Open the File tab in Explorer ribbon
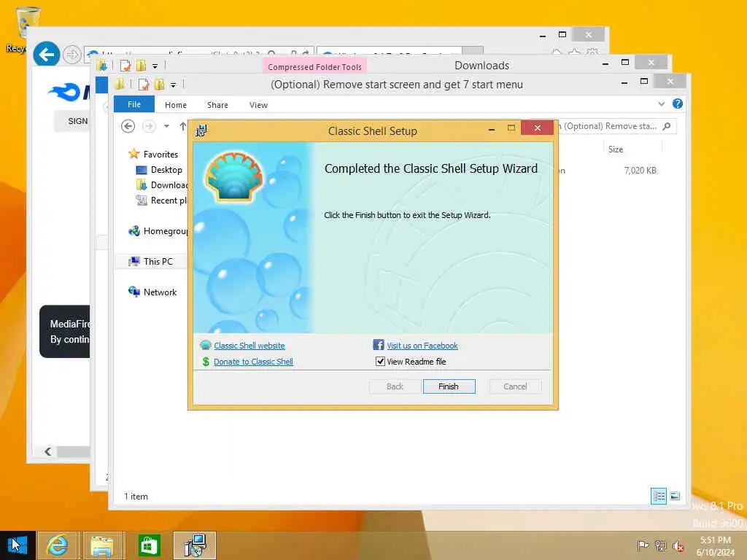Viewport: 747px width, 560px height. 134,104
